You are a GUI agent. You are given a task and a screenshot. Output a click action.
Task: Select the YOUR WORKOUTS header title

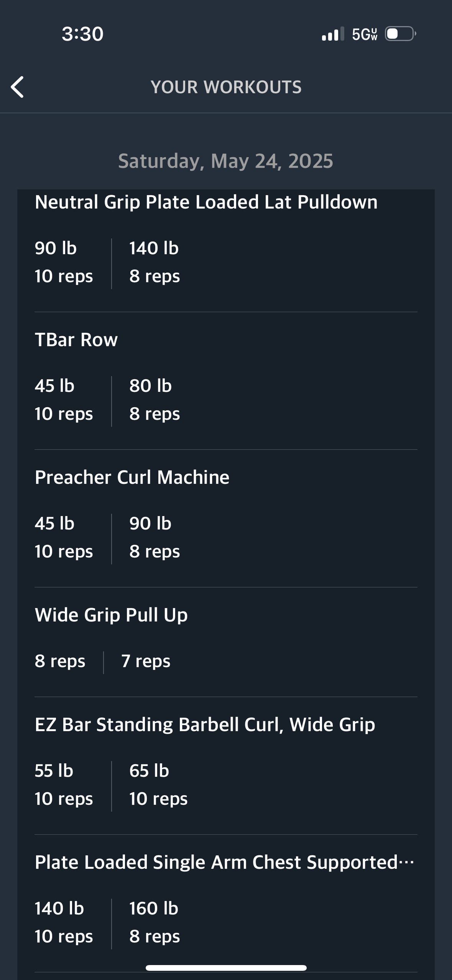click(226, 87)
